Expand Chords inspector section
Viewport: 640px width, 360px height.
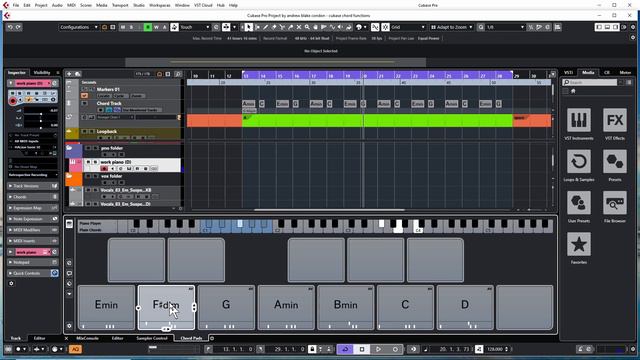pyautogui.click(x=33, y=197)
